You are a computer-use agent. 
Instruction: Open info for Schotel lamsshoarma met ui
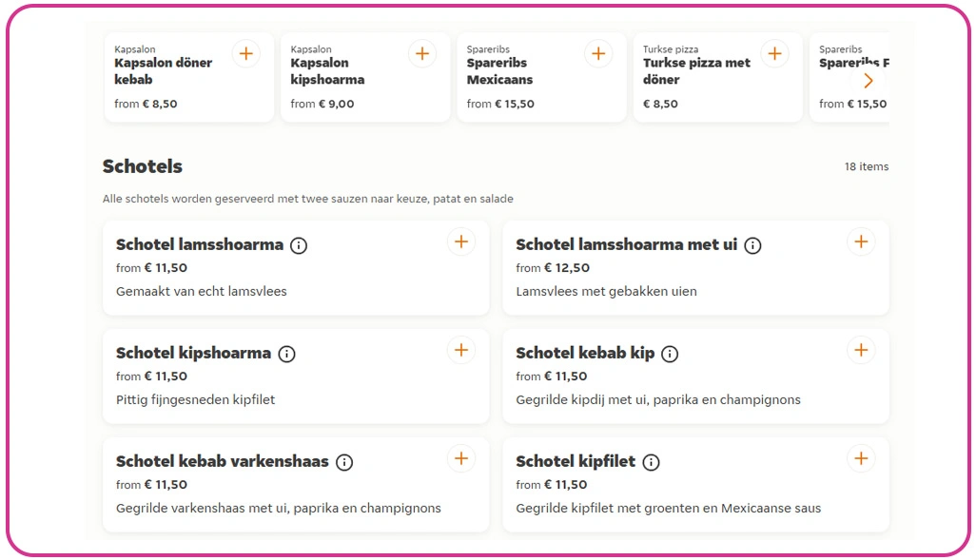(x=752, y=244)
